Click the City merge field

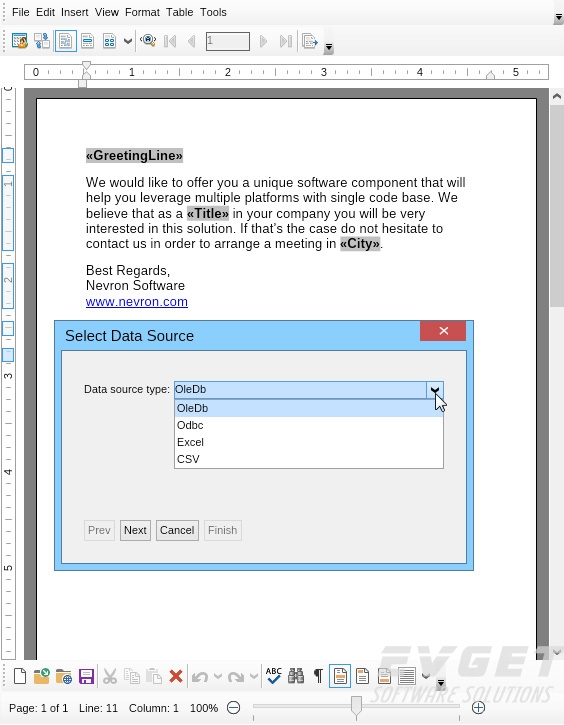pos(360,243)
